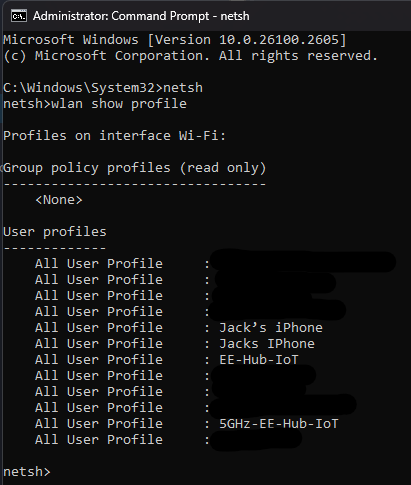Click the Microsoft Corporation copyright line
The image size is (411, 485).
click(190, 56)
